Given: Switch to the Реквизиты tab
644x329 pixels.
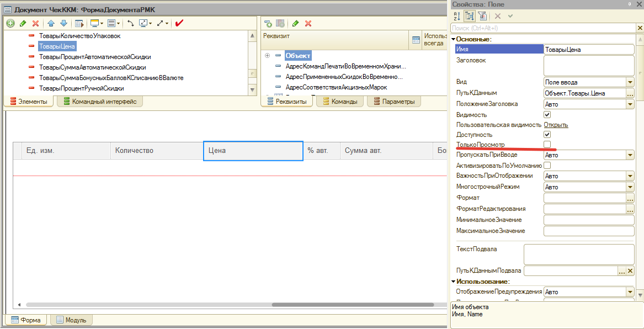Looking at the screenshot, I should pos(286,102).
